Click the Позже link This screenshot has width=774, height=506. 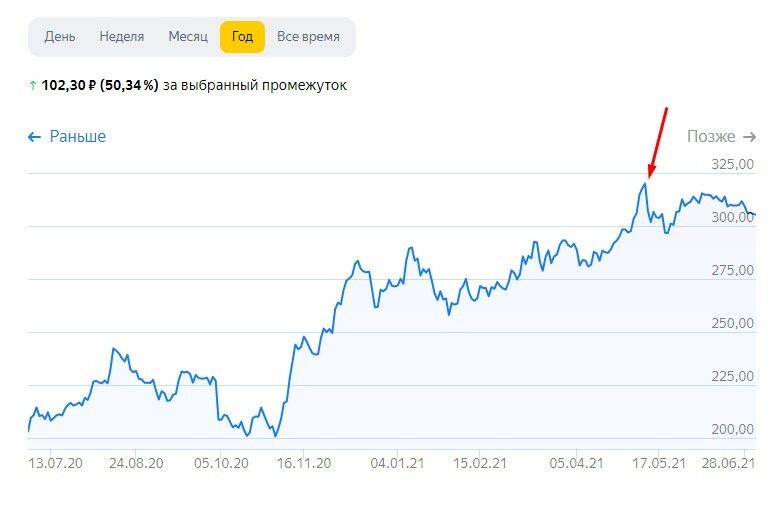(x=711, y=137)
